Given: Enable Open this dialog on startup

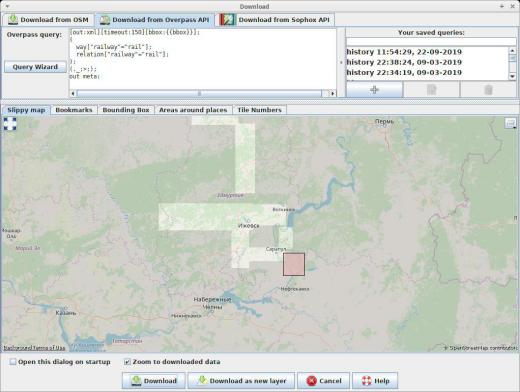Looking at the screenshot, I should click(13, 362).
